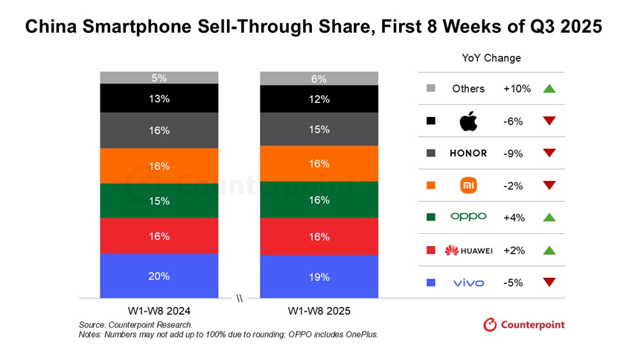Click the gray Others legend swatch

431,88
